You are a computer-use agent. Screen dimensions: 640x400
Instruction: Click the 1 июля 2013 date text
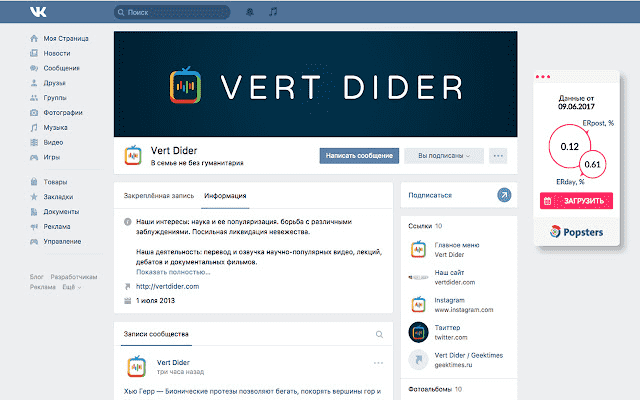155,301
